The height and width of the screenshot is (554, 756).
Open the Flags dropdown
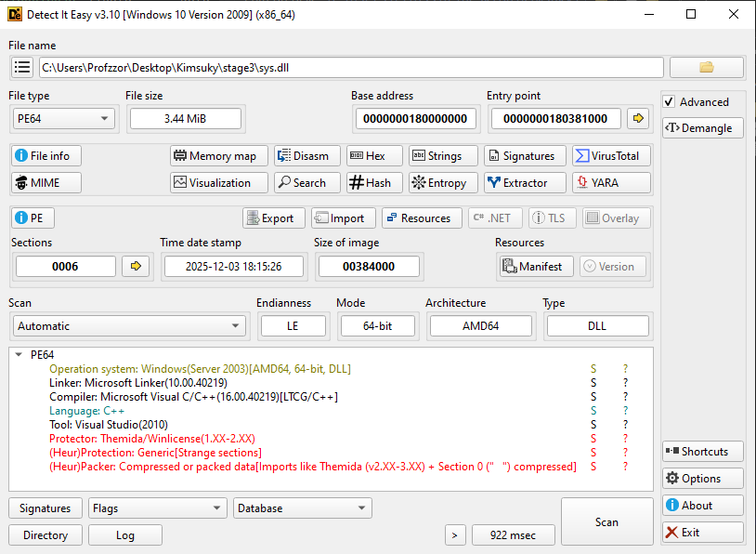point(156,508)
